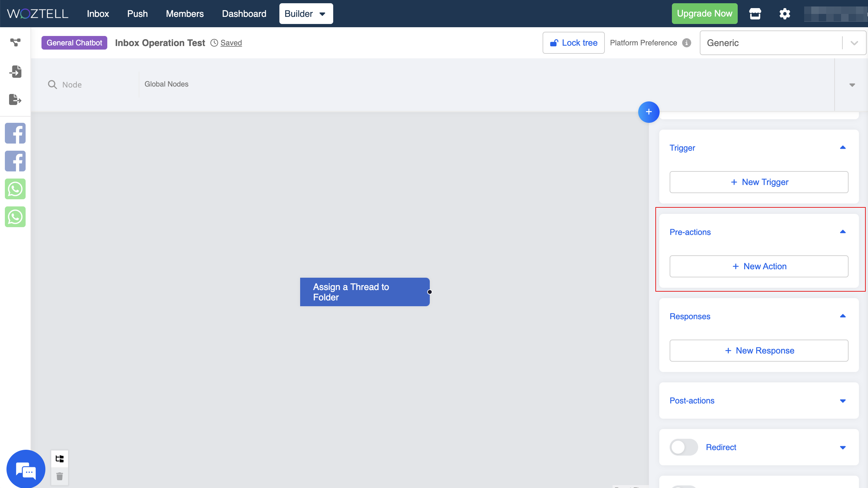The height and width of the screenshot is (488, 868).
Task: Click the New Action button
Action: [758, 266]
